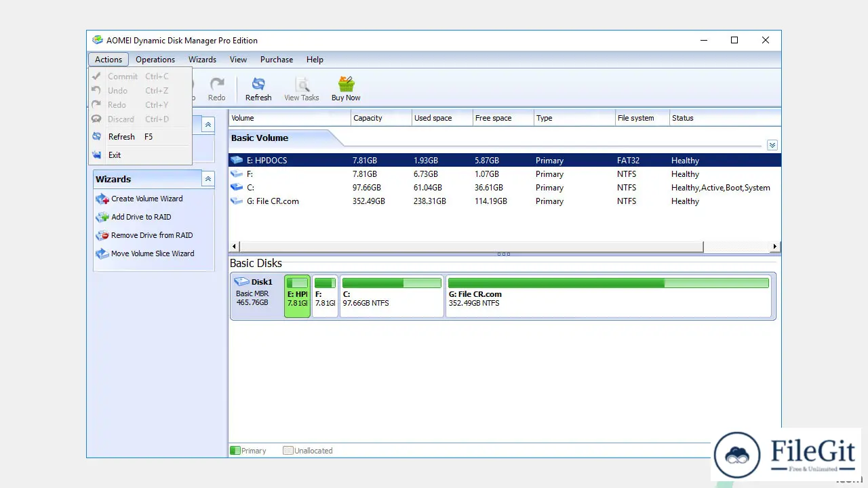Click the Refresh icon in Actions menu
This screenshot has width=868, height=488.
tap(96, 136)
